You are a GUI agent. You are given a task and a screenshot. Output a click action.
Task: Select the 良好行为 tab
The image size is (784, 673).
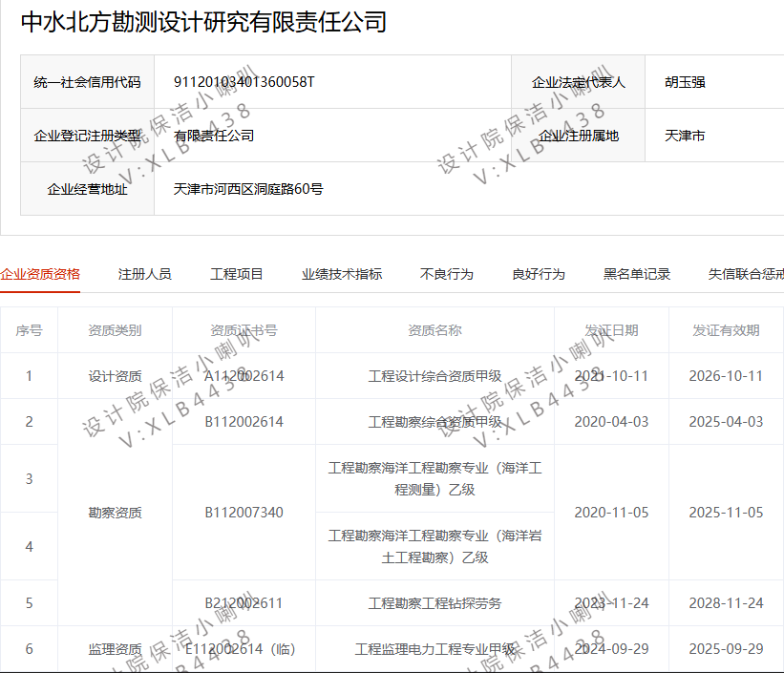click(539, 274)
